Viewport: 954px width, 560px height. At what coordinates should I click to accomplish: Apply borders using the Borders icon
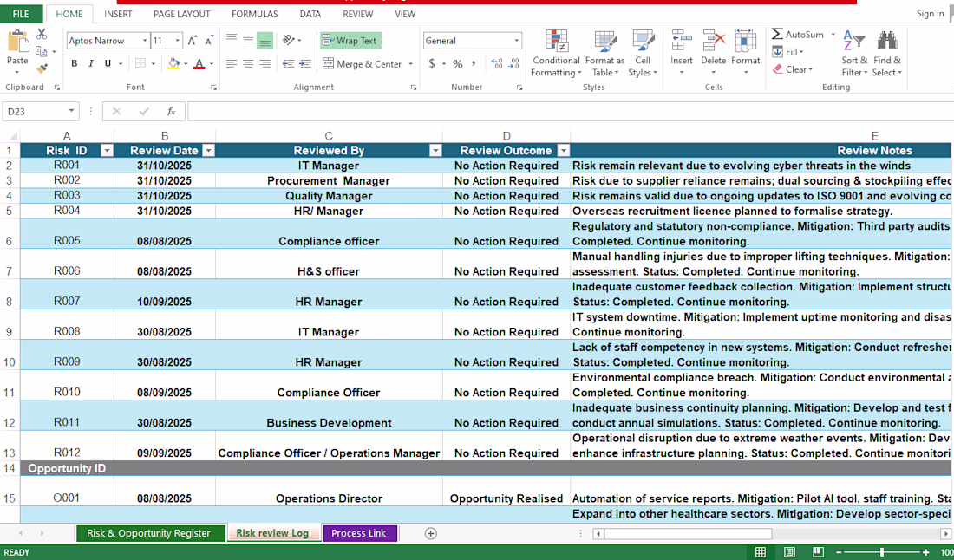[x=140, y=63]
